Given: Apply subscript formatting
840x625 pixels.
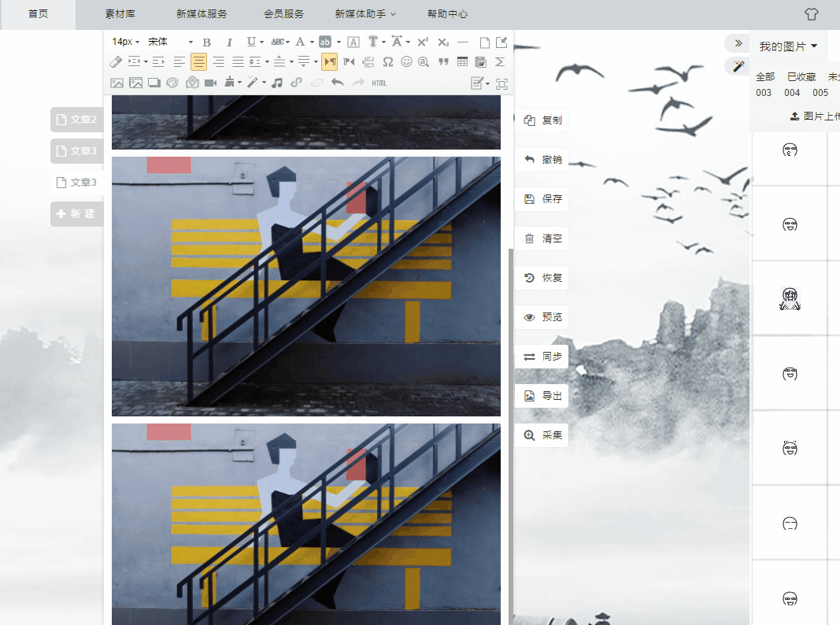Looking at the screenshot, I should (x=443, y=43).
